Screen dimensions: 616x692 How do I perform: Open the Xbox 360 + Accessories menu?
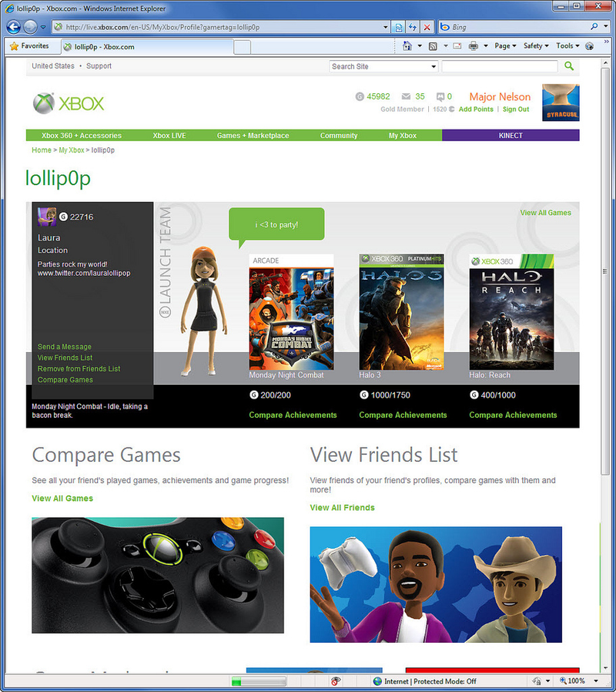click(x=82, y=136)
